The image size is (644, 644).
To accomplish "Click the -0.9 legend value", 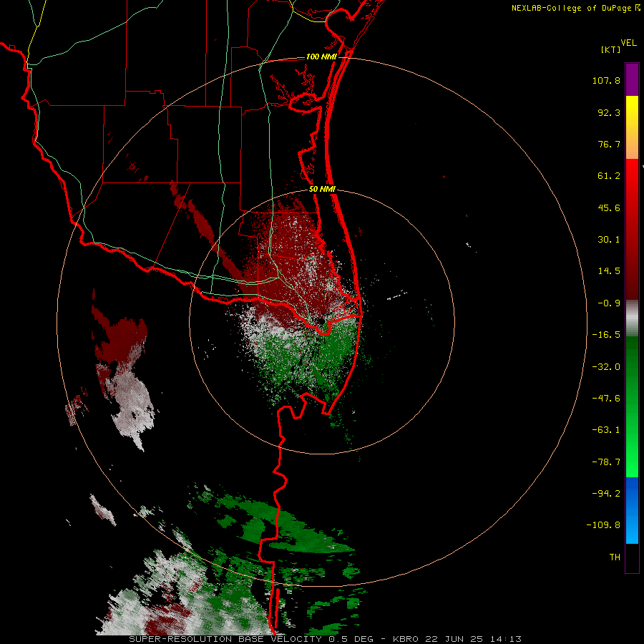I will point(609,303).
